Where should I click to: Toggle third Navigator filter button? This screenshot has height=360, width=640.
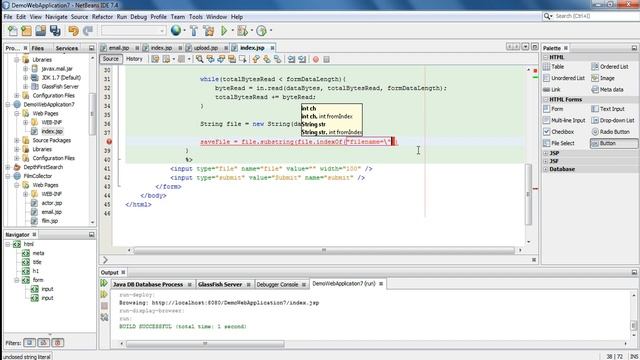[x=58, y=342]
